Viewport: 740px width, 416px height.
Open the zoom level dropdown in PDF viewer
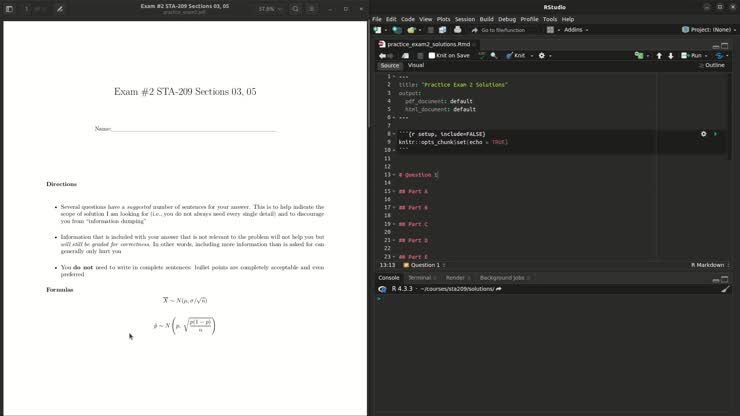tap(270, 8)
